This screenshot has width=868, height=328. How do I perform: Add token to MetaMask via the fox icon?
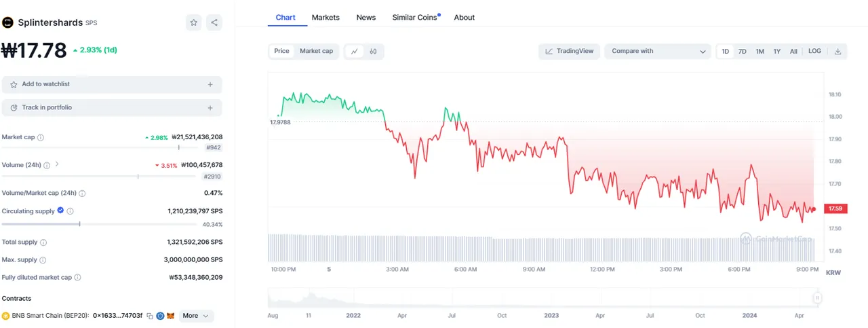tap(171, 316)
